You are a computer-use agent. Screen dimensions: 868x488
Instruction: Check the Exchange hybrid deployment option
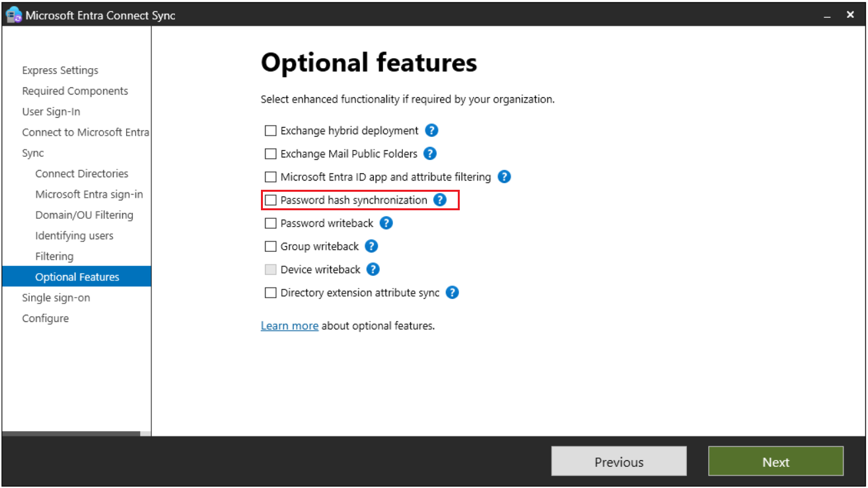click(270, 130)
